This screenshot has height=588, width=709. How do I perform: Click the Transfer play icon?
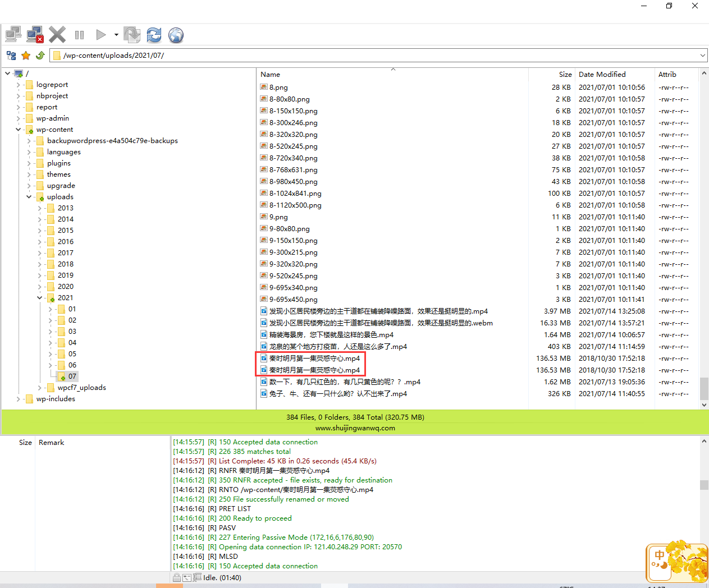100,35
